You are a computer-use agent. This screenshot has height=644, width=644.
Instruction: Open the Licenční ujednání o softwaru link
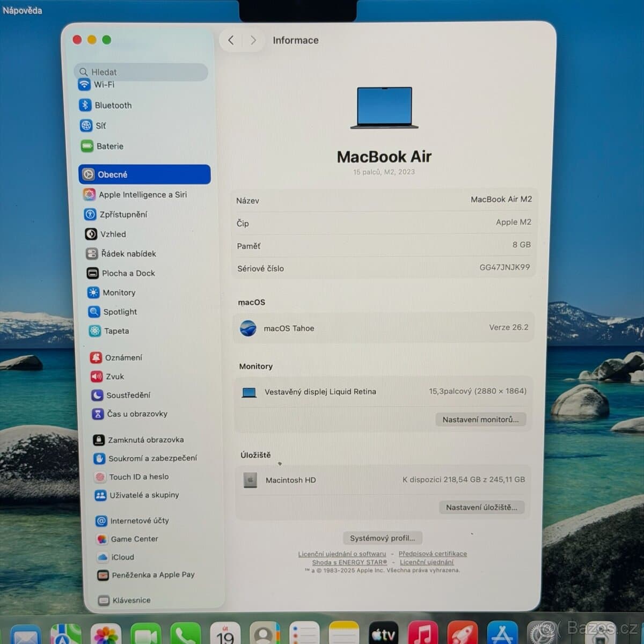[342, 554]
